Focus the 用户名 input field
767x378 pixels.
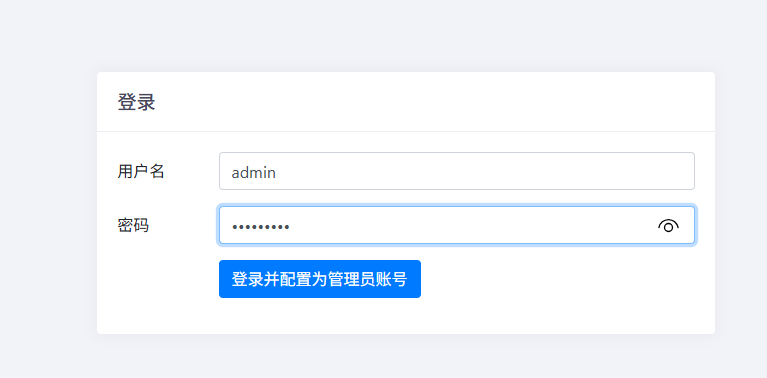pos(457,171)
